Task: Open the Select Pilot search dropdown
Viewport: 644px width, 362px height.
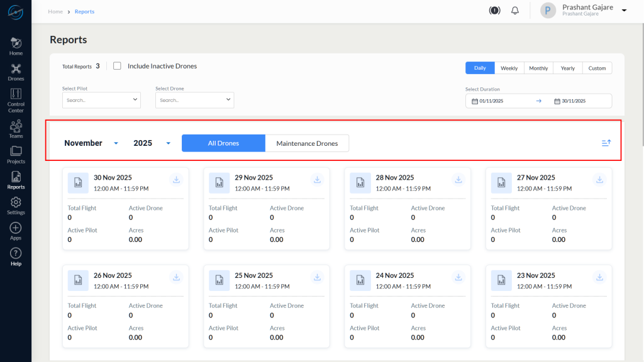Action: tap(101, 100)
